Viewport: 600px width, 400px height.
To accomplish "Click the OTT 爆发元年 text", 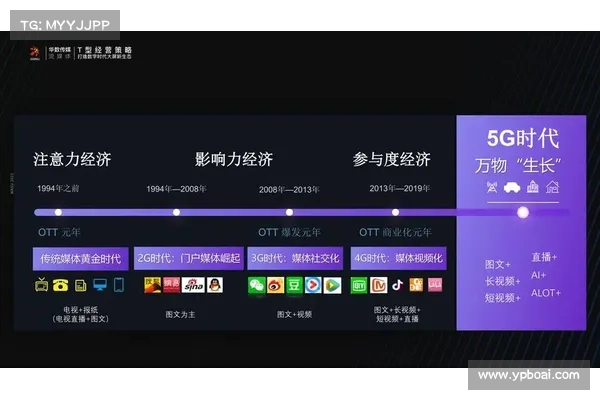I will (x=289, y=232).
